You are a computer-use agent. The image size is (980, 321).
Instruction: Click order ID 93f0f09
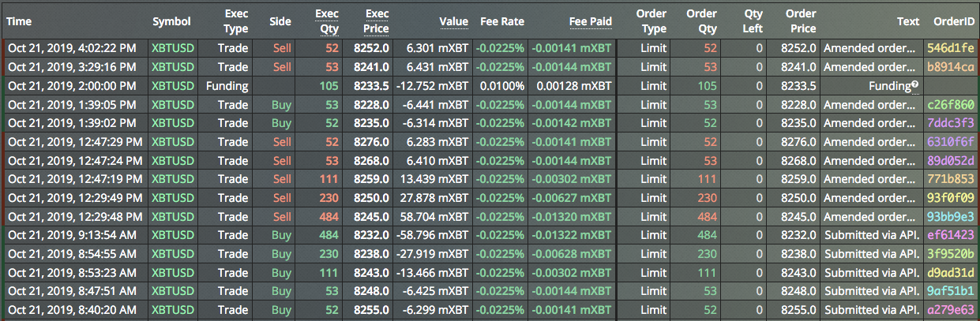click(x=951, y=198)
